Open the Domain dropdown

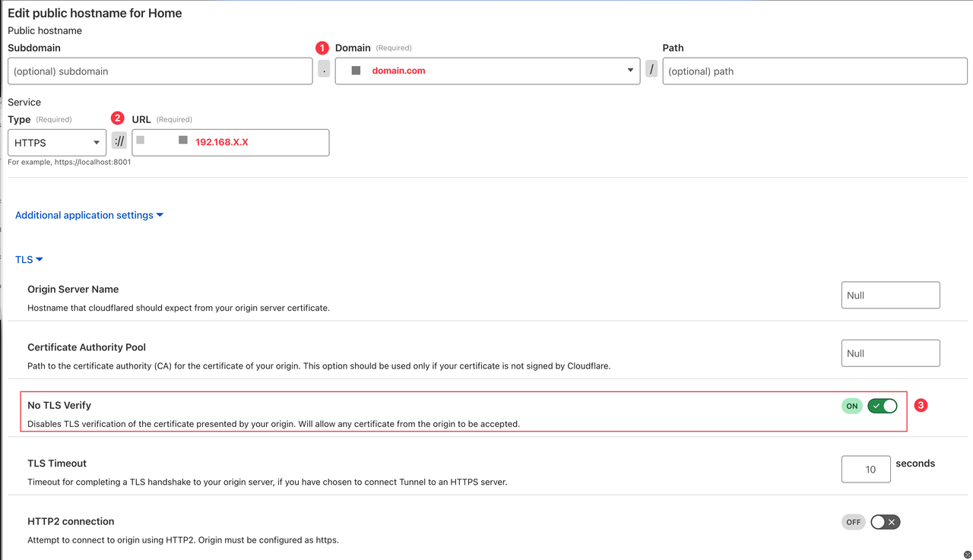click(629, 70)
